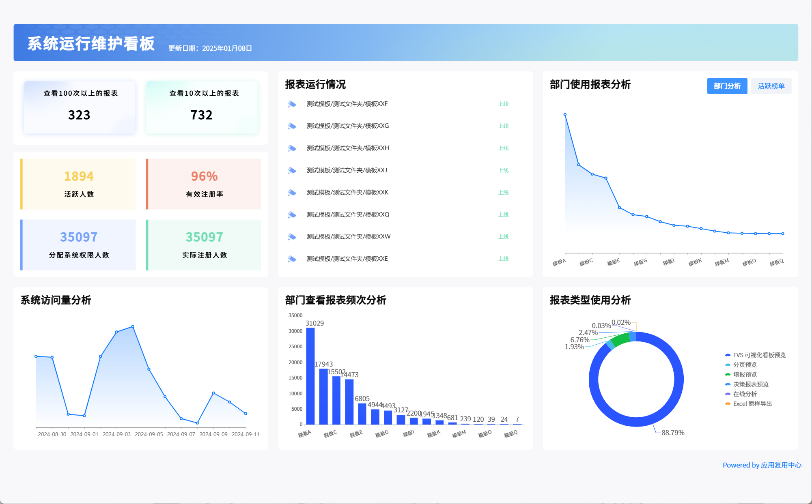Click the flag icon beside 模板XXJ
Image resolution: width=812 pixels, height=504 pixels.
[x=292, y=170]
